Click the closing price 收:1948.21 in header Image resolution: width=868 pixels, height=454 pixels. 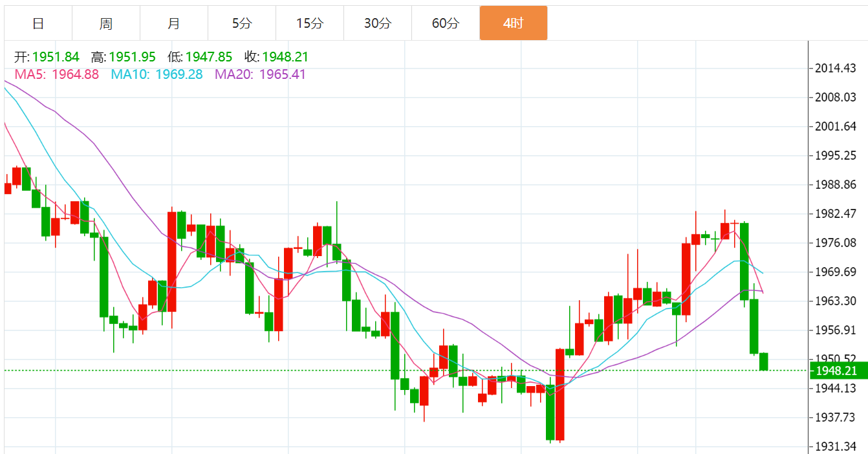276,57
